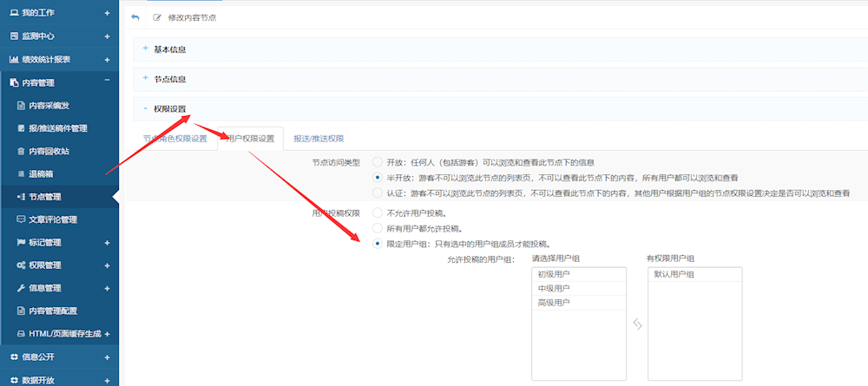Click the list icon beside 退稿箱
Viewport: 868px width, 386px height.
point(21,174)
